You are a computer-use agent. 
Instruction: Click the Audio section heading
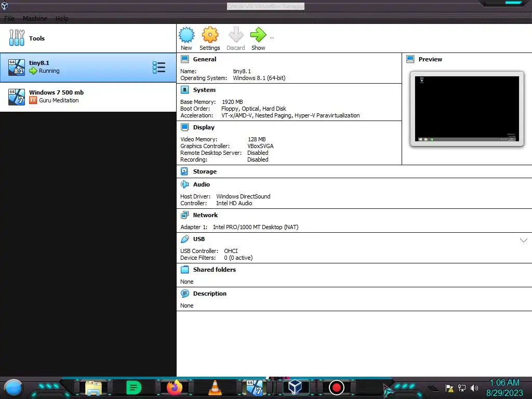point(202,184)
